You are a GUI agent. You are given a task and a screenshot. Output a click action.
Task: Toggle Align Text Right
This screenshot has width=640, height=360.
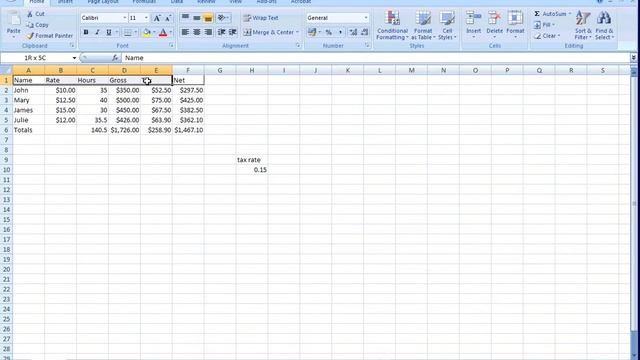208,32
